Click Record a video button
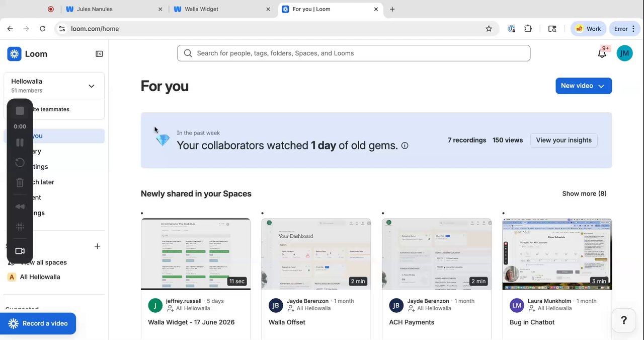The image size is (644, 340). click(38, 323)
